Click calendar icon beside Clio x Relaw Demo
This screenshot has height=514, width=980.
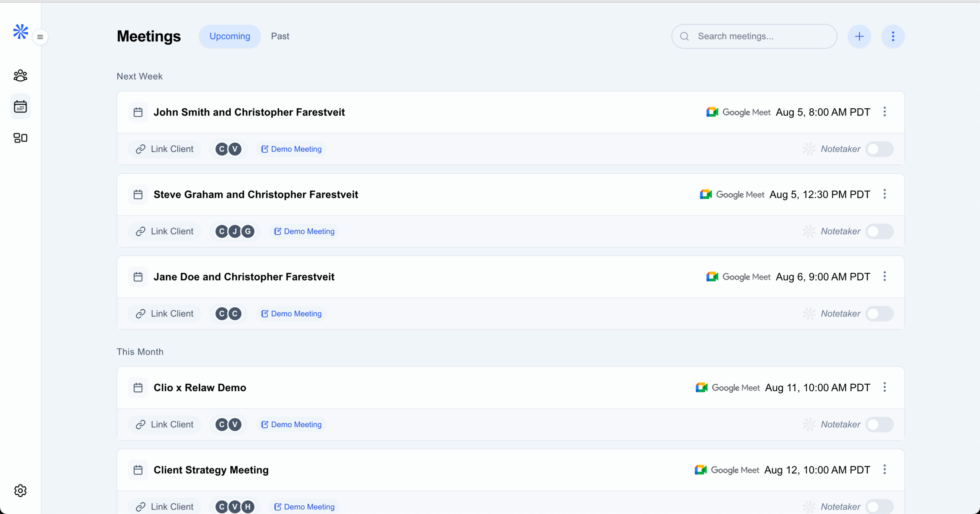coord(138,388)
